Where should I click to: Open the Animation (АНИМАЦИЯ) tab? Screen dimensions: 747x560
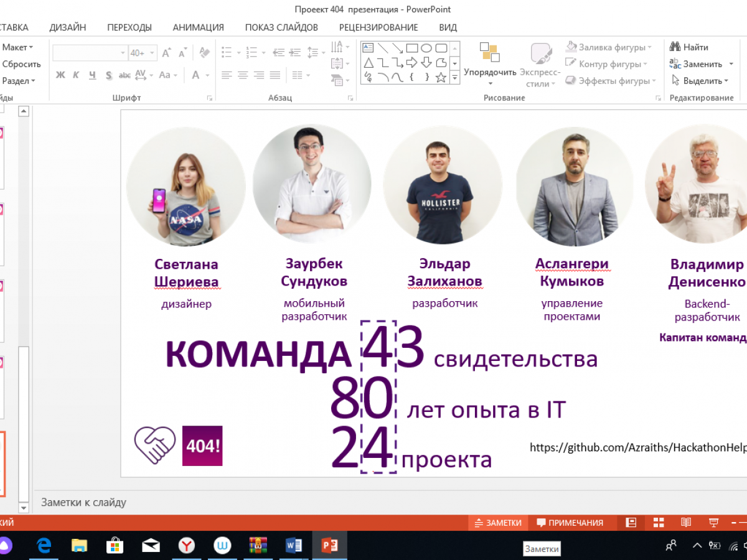click(198, 27)
